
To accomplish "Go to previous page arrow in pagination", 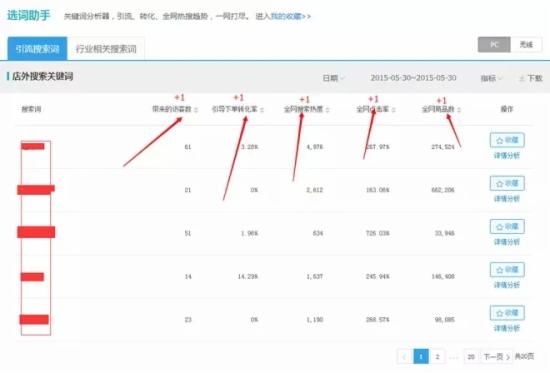I will tap(404, 357).
